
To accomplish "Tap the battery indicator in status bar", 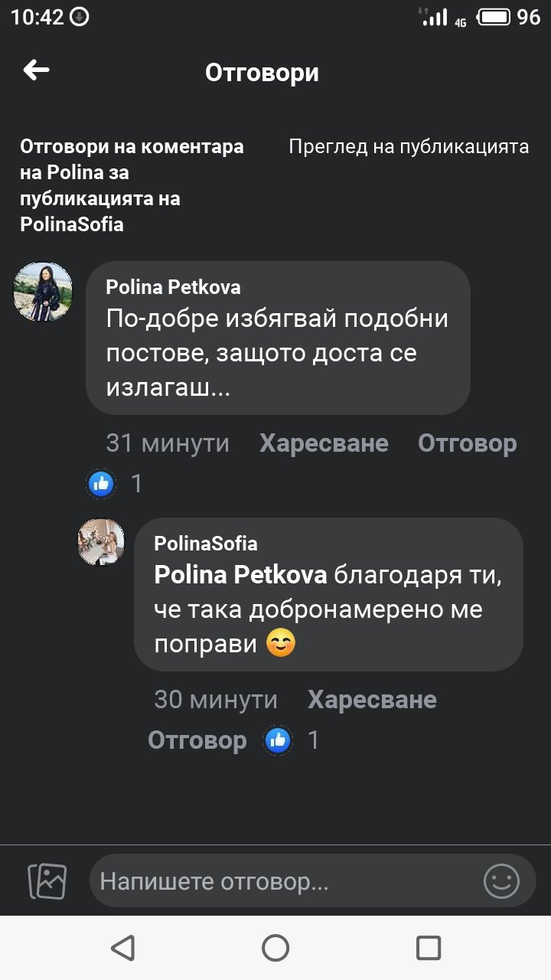I will click(x=495, y=17).
